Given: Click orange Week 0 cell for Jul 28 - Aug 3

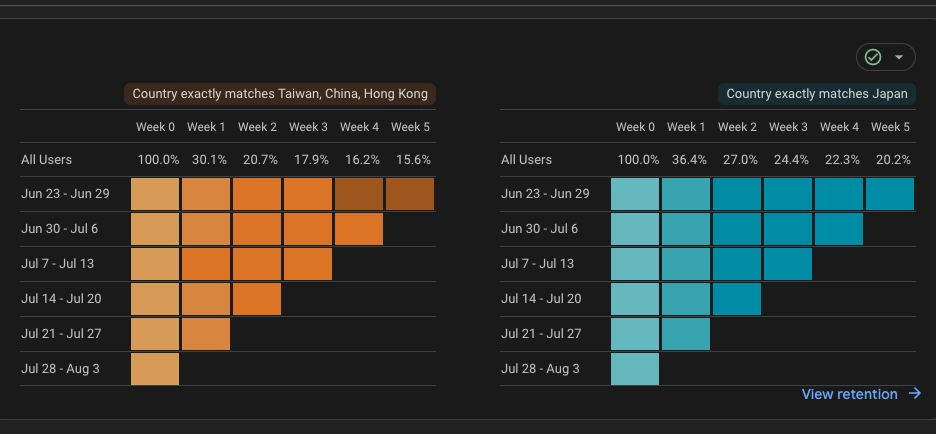Looking at the screenshot, I should (x=155, y=368).
